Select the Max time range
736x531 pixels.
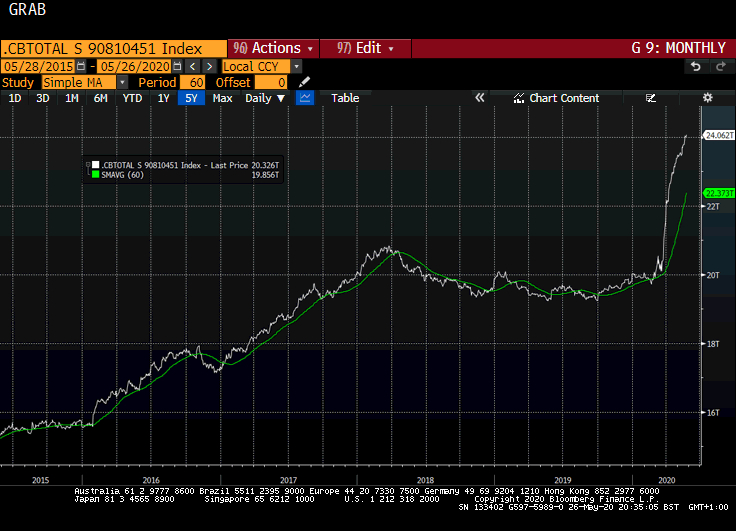click(x=222, y=98)
